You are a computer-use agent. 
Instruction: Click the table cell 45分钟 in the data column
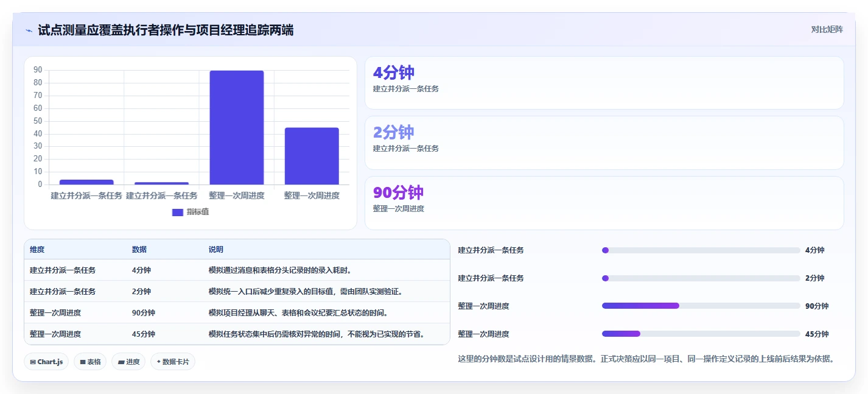(x=143, y=334)
